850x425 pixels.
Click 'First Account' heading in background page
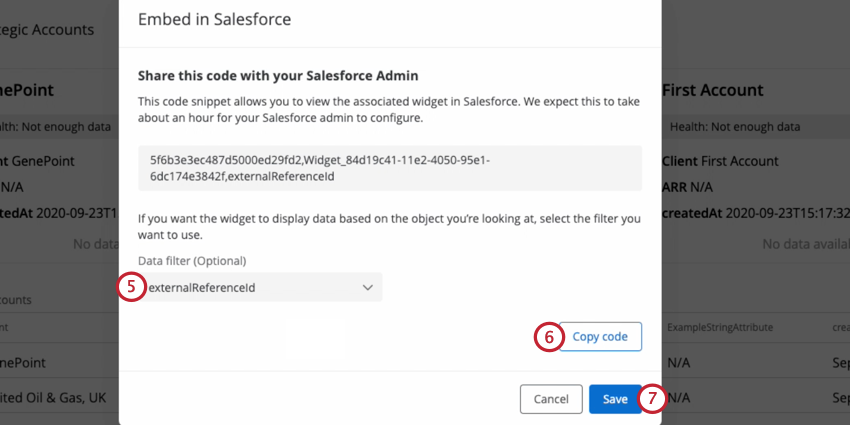click(x=712, y=90)
